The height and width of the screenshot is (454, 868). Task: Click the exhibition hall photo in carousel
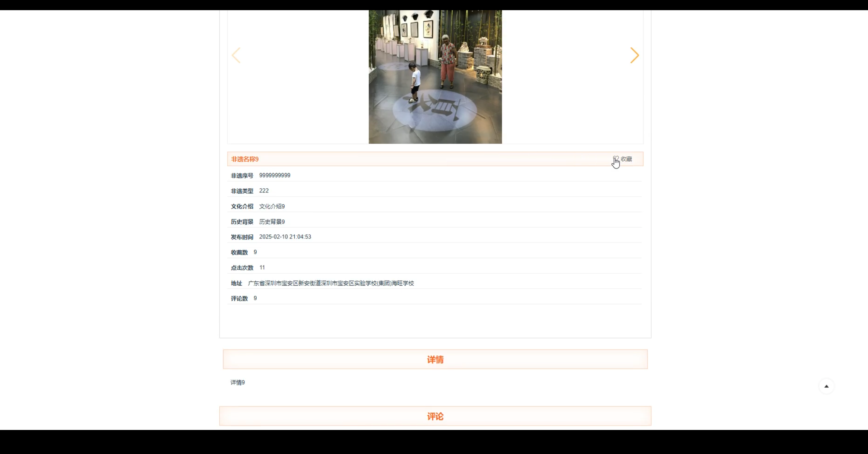tap(435, 77)
